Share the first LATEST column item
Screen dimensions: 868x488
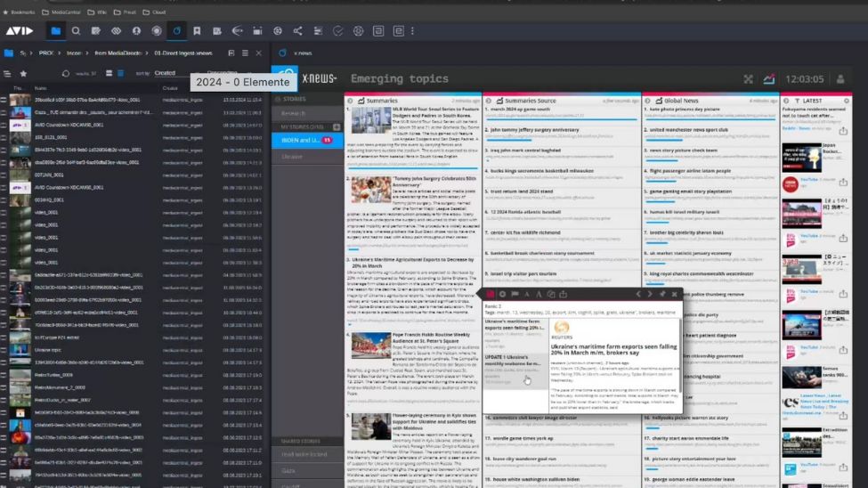tap(843, 131)
